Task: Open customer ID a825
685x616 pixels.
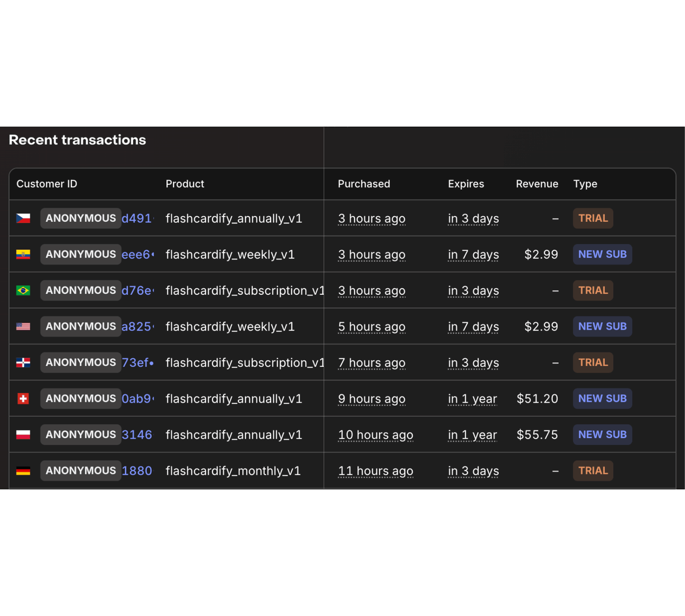Action: 137,326
